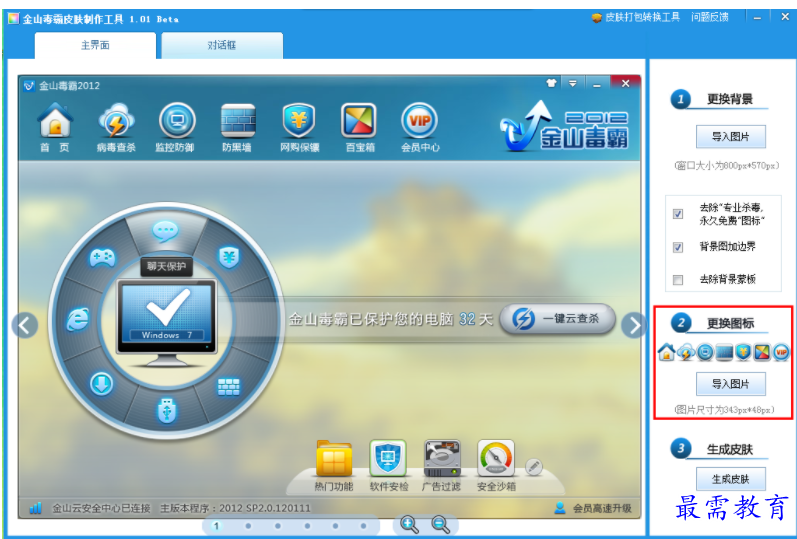This screenshot has height=539, width=797.
Task: Open the 首页 home icon
Action: coord(55,121)
